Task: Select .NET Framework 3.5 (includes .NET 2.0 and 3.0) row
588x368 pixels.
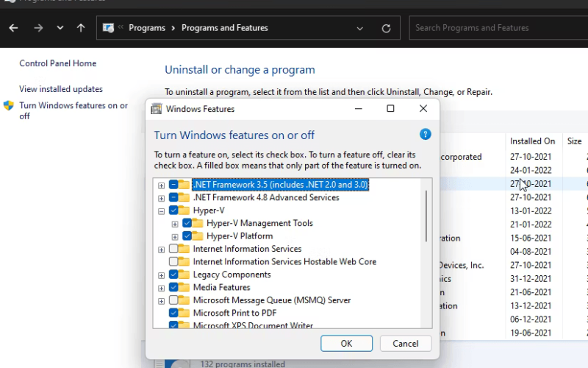Action: 280,185
